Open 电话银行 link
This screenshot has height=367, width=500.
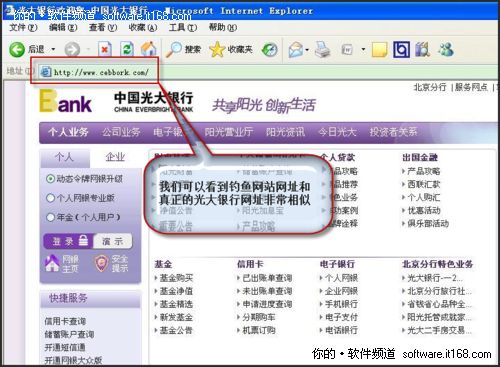click(x=341, y=330)
